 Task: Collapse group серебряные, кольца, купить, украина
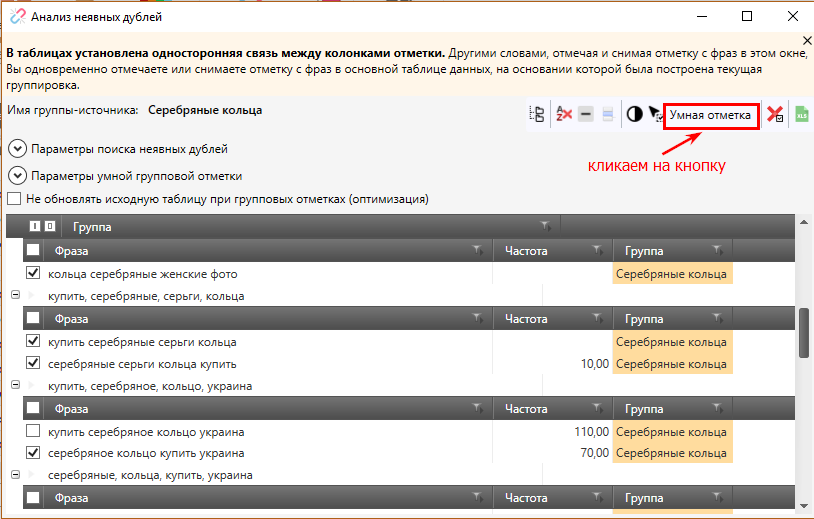(x=16, y=474)
